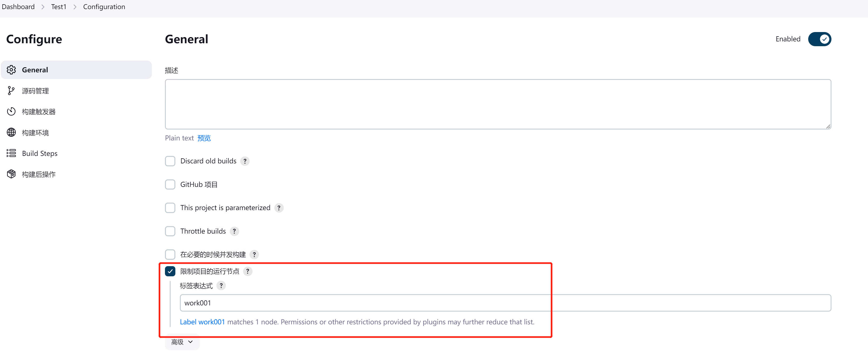
Task: Check the Discard old builds checkbox
Action: (x=170, y=161)
